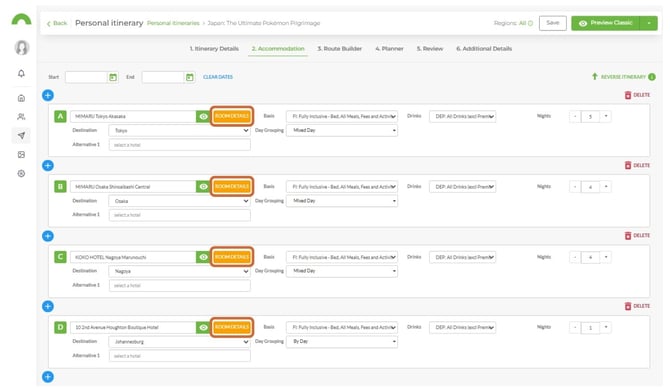The height and width of the screenshot is (391, 670).
Task: Open the home icon in sidebar
Action: point(21,98)
